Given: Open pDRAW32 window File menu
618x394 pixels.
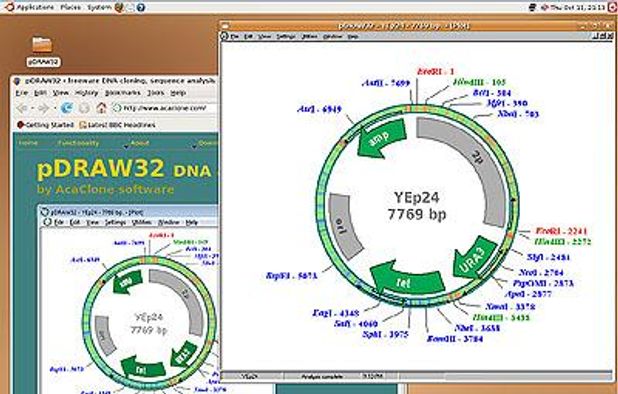Looking at the screenshot, I should coord(235,36).
